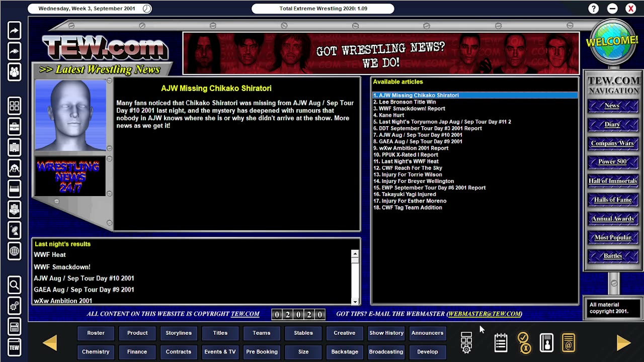Image resolution: width=644 pixels, height=362 pixels.
Task: Click the clock icon beside the date
Action: point(146,9)
